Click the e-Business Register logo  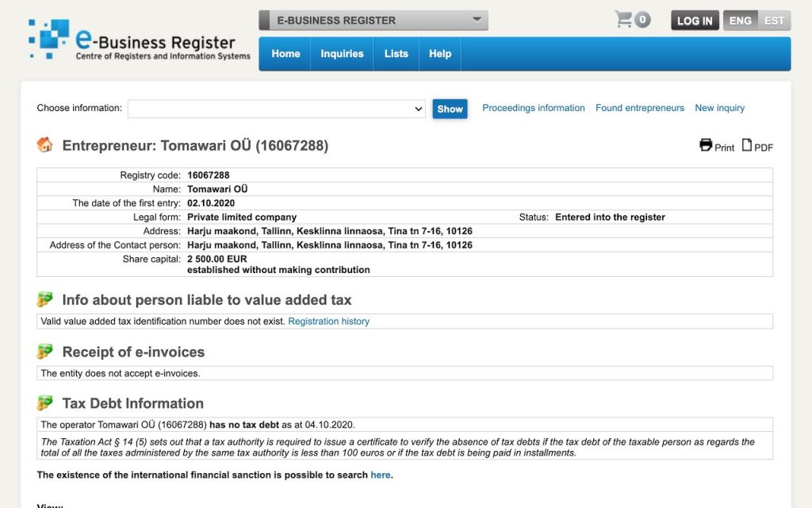[x=140, y=39]
